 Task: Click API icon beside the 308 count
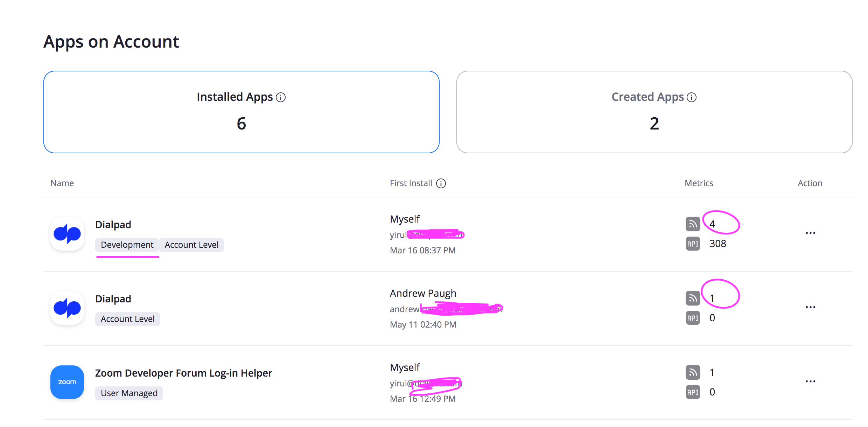tap(693, 244)
